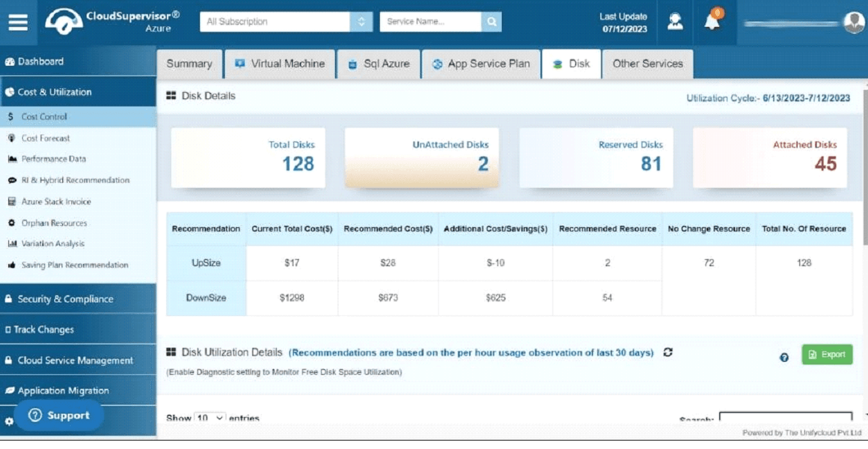The height and width of the screenshot is (449, 868).
Task: Click the $1298 DownSize current cost cell
Action: coord(291,298)
